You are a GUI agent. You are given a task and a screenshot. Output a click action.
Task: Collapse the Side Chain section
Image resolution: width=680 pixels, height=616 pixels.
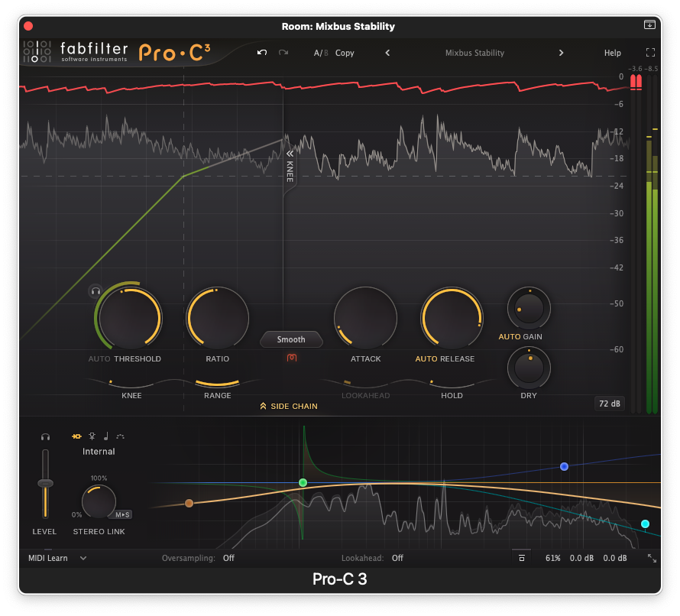tap(288, 406)
